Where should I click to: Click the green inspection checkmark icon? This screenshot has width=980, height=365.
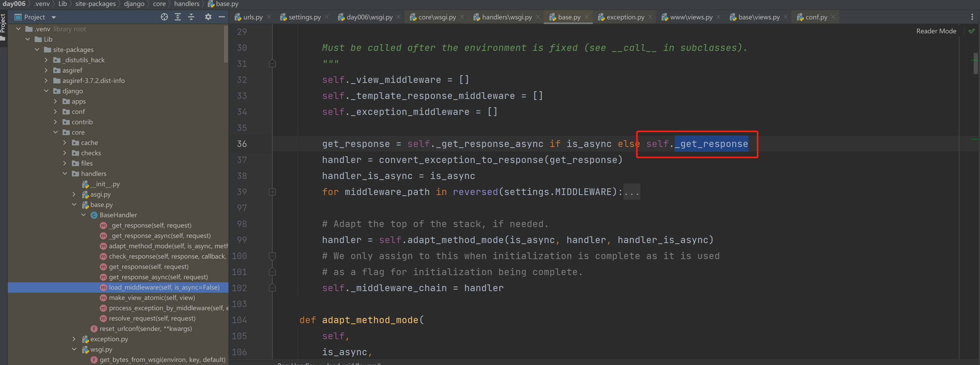(972, 31)
